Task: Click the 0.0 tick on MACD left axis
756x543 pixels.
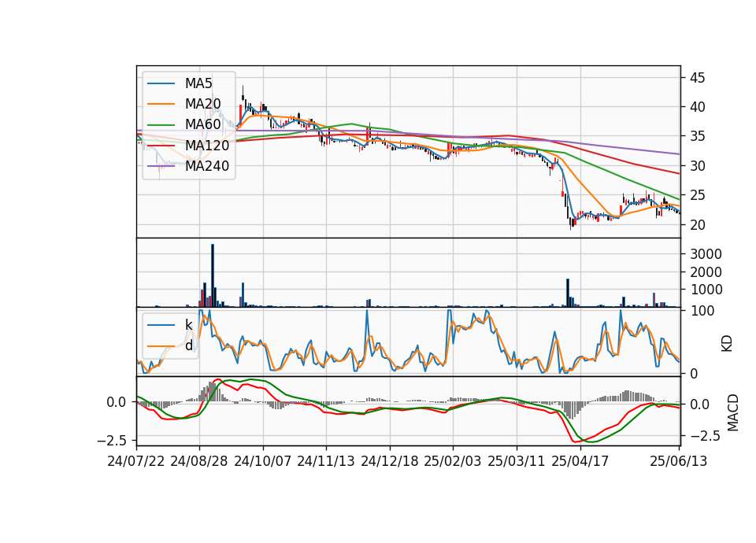Action: point(117,402)
